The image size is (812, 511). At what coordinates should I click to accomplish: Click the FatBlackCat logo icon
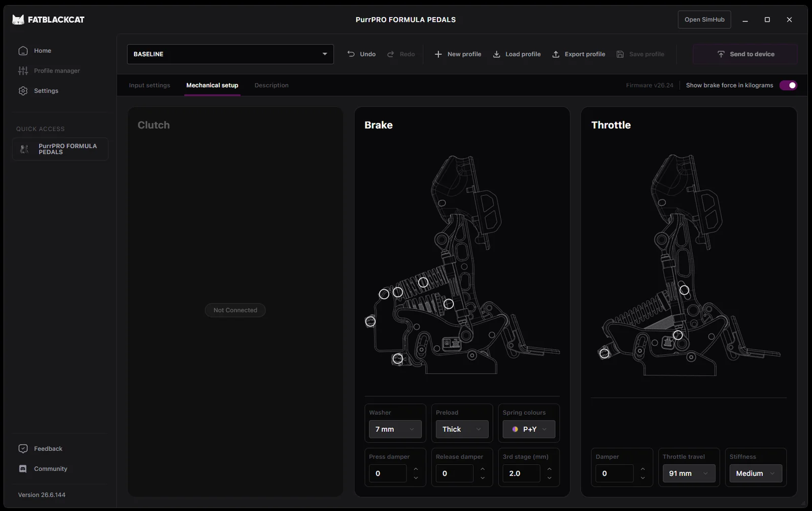tap(18, 20)
